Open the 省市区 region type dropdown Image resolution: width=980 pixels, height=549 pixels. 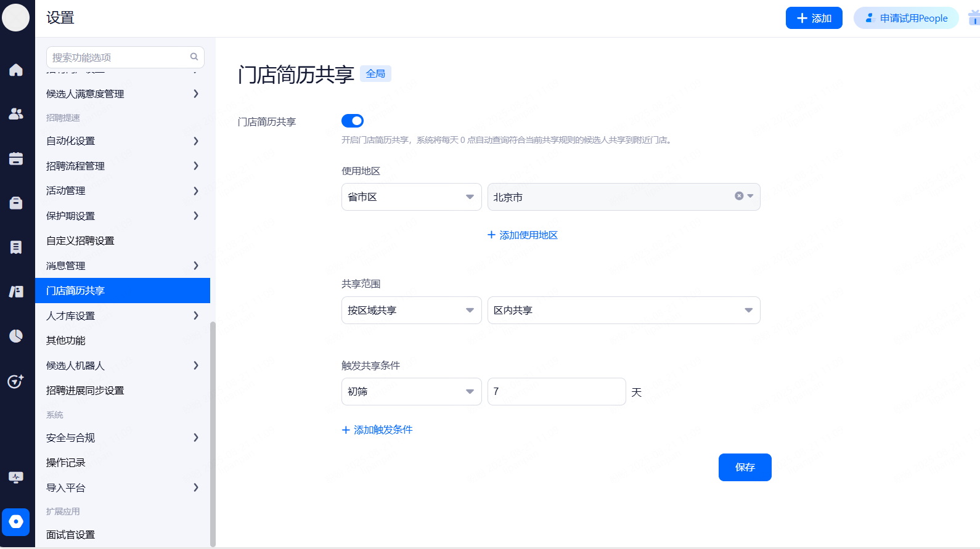pos(411,197)
